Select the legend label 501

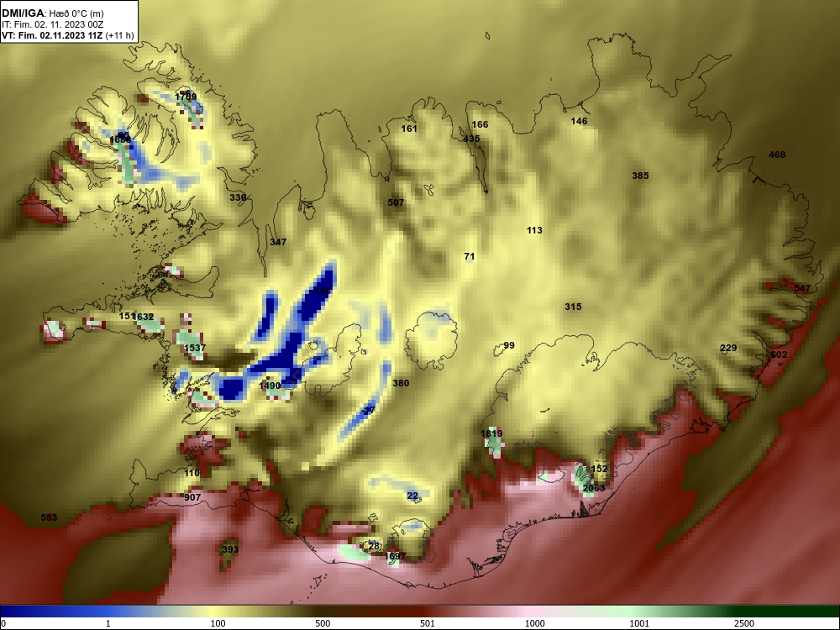tap(427, 623)
